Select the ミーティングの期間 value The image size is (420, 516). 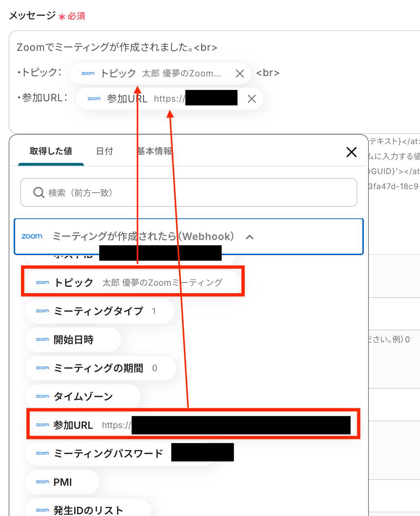[x=100, y=368]
